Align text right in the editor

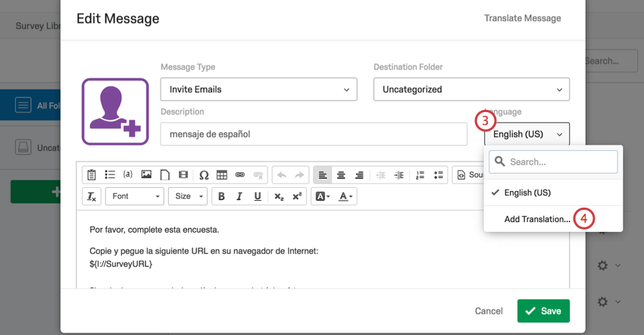point(359,175)
